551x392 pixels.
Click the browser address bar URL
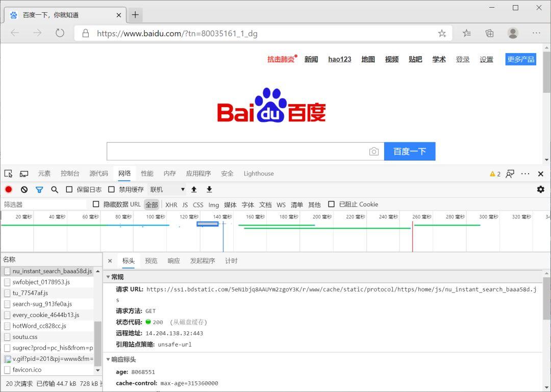click(177, 33)
